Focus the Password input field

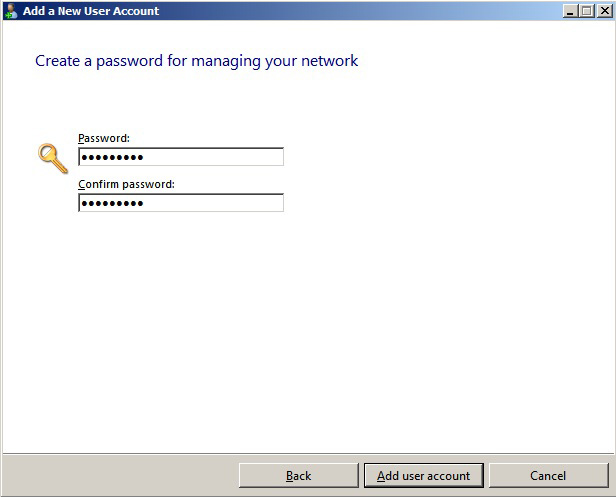180,157
